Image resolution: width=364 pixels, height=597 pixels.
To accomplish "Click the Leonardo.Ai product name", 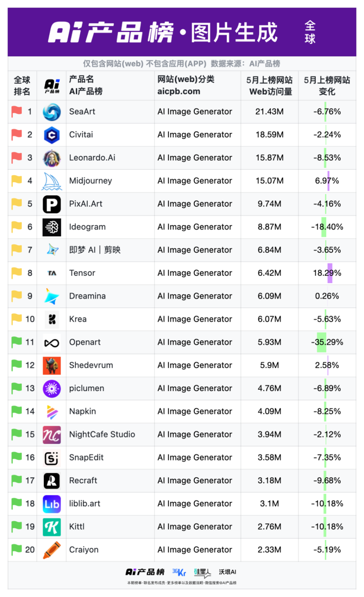I will [92, 158].
